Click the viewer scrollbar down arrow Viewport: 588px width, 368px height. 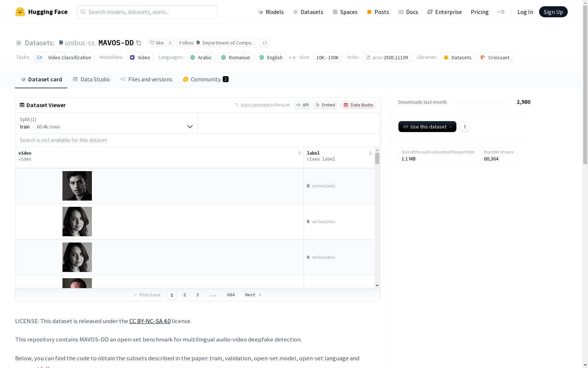tap(377, 286)
